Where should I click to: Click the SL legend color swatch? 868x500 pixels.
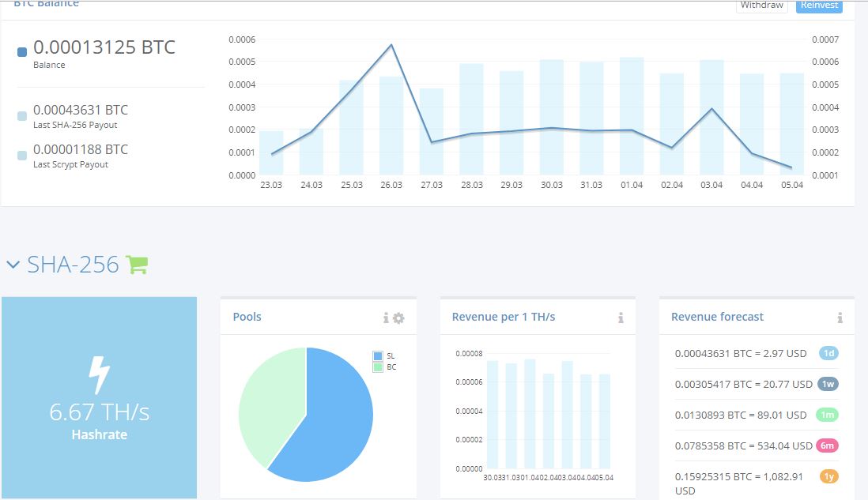[378, 355]
